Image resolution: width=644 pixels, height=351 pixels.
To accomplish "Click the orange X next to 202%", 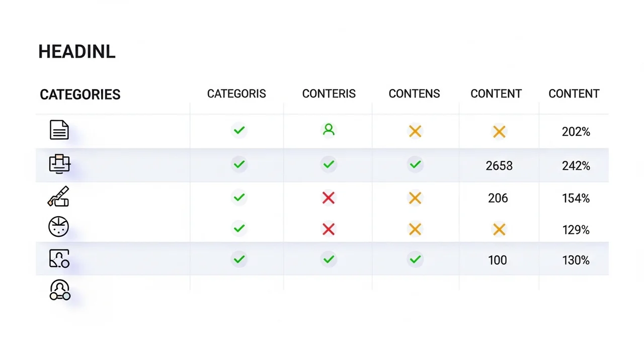I will pyautogui.click(x=499, y=132).
